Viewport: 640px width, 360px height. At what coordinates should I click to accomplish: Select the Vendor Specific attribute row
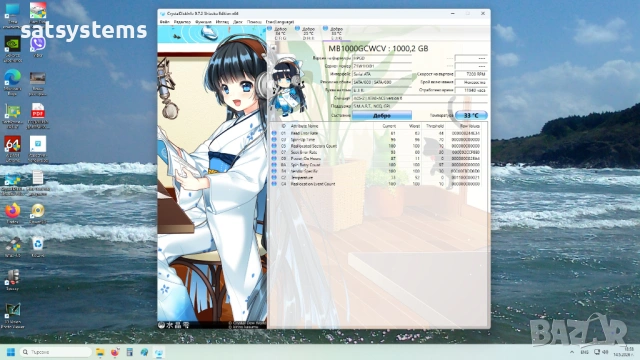(376, 171)
